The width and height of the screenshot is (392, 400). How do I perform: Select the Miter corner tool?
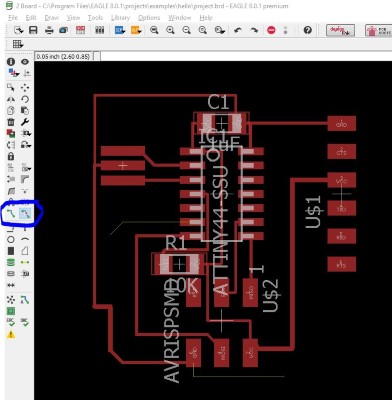click(25, 179)
